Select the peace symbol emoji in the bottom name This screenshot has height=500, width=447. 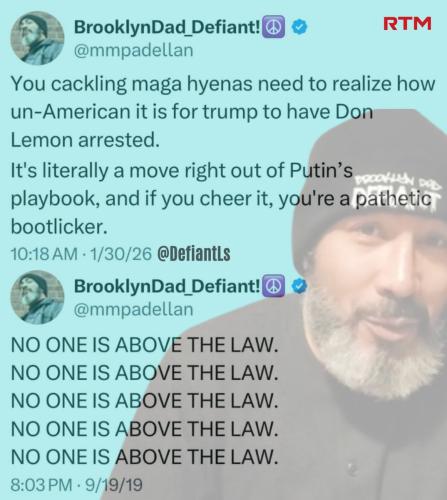[x=274, y=286]
